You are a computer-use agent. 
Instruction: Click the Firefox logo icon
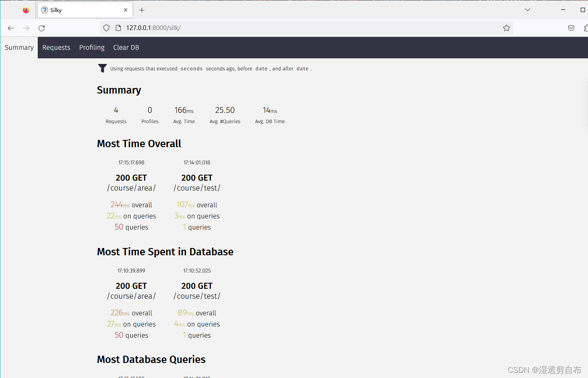coord(26,10)
